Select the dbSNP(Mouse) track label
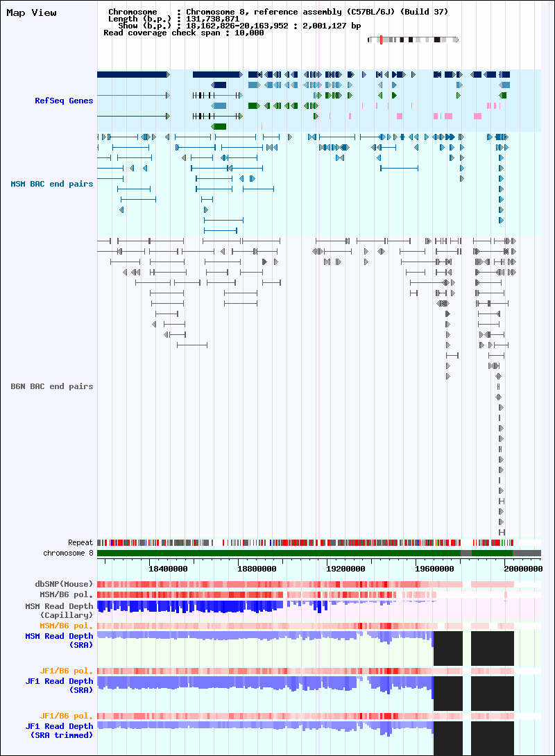 point(64,584)
